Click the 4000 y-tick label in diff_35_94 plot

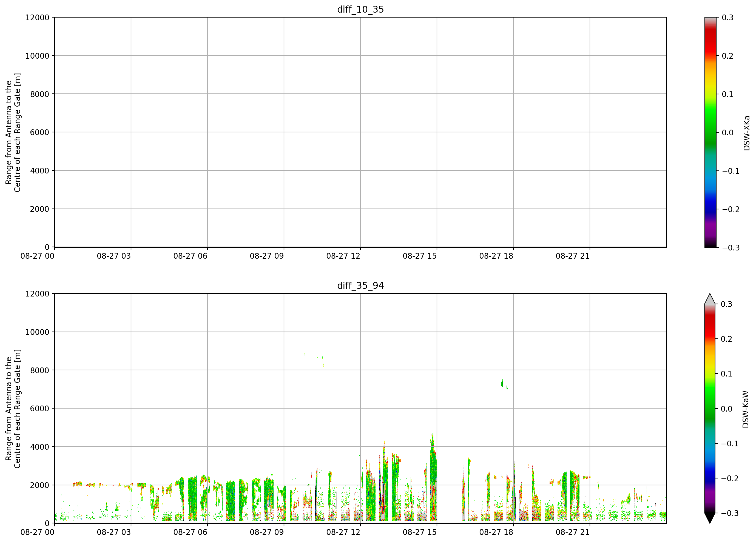(39, 447)
